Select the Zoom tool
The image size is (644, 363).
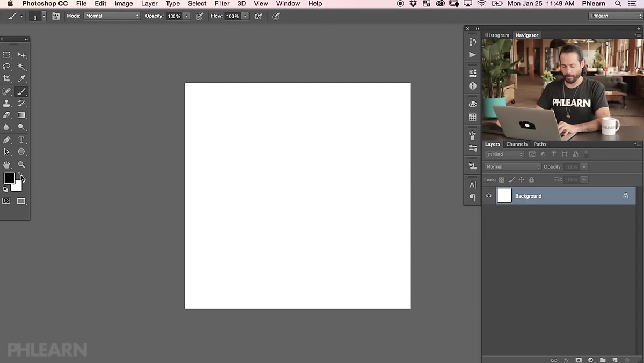click(x=21, y=165)
